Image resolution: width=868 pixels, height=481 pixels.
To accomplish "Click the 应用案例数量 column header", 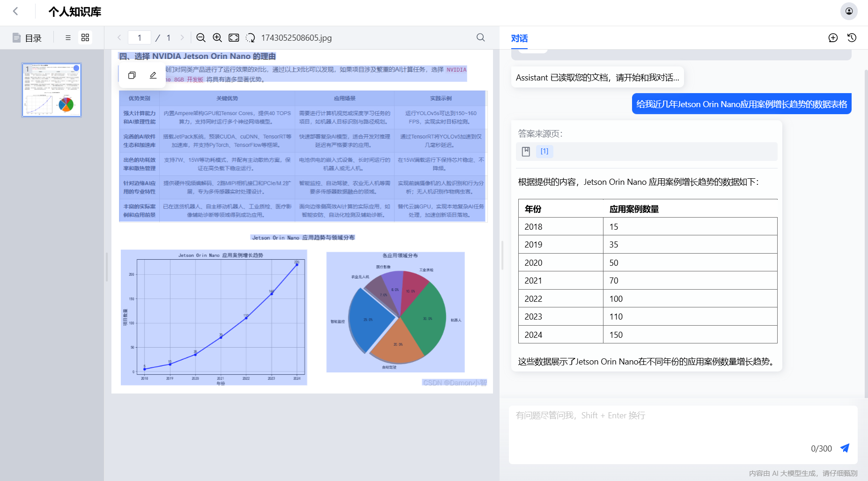I will (x=690, y=209).
